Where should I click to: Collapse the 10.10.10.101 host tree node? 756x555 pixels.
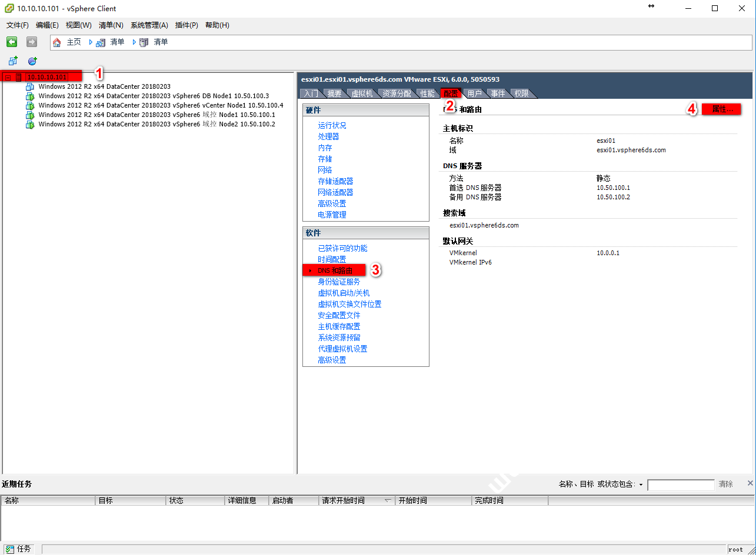(x=8, y=77)
